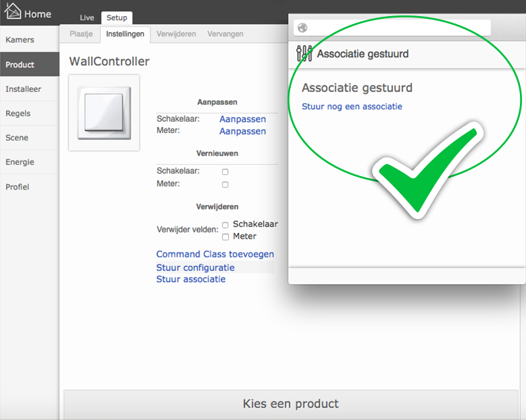Click the Verwijderen section header

point(217,207)
